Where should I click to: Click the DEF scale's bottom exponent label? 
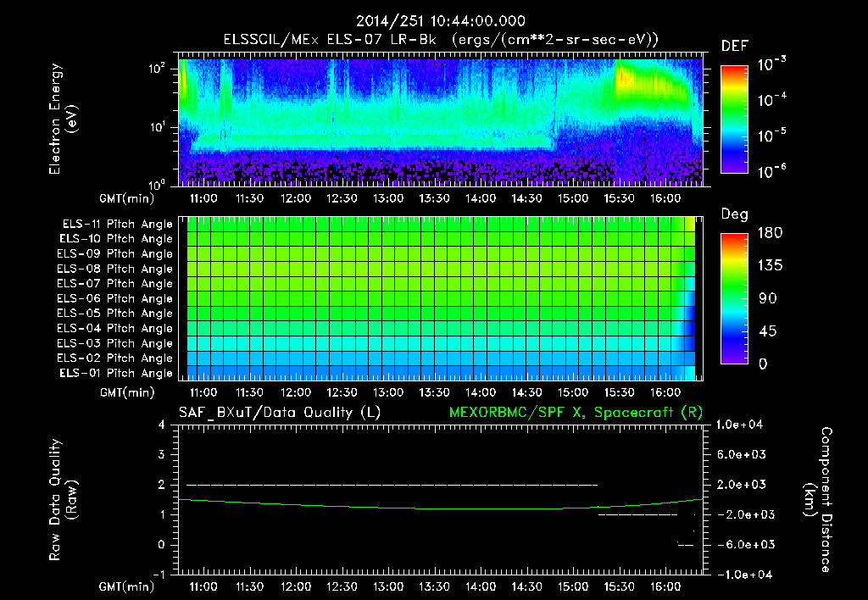771,171
